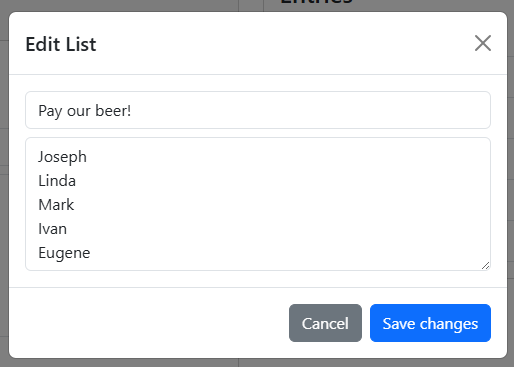Screen dimensions: 514x367
Task: Place cursor on the Linda entry line
Action: point(57,181)
